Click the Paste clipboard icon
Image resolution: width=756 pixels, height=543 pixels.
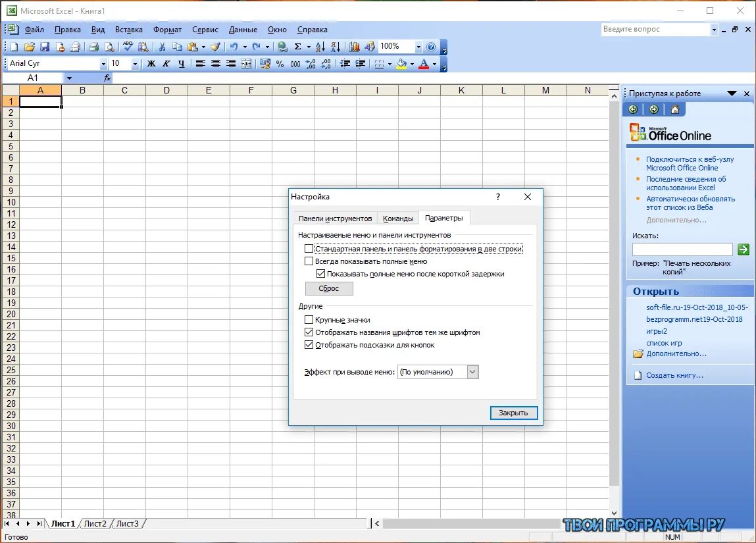click(193, 47)
